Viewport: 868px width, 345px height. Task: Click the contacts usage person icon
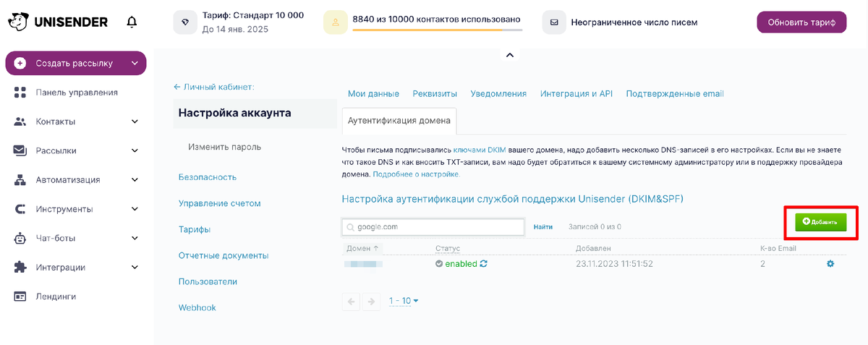(x=336, y=22)
